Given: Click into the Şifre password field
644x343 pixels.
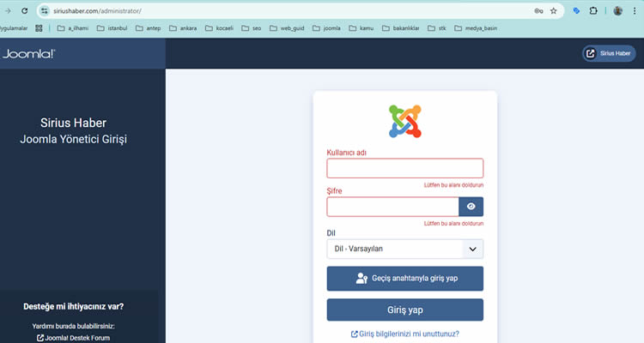Looking at the screenshot, I should (x=392, y=207).
